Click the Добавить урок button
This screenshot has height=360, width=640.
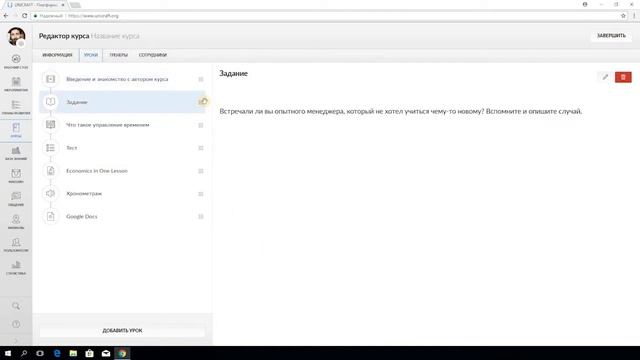(122, 330)
